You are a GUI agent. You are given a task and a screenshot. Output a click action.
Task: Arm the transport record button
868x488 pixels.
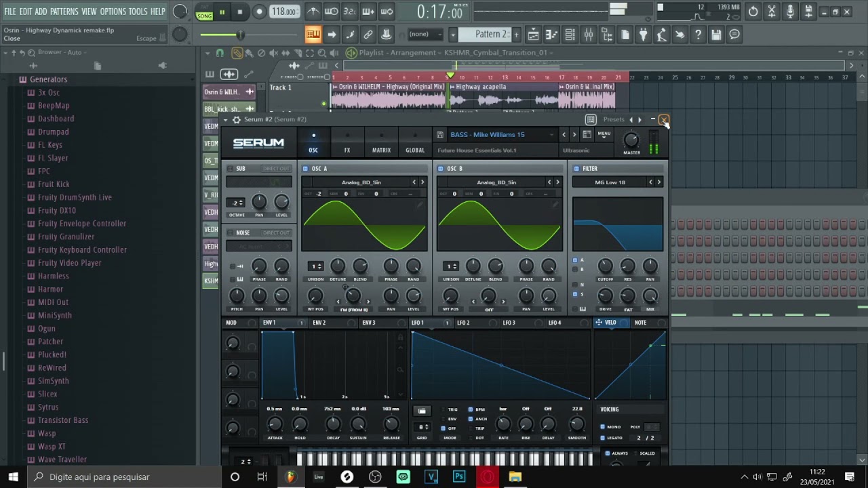click(259, 12)
